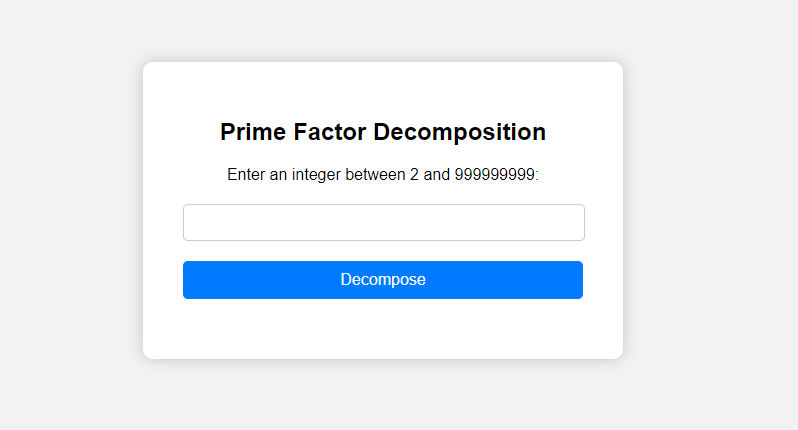Focus the empty number text box

383,222
